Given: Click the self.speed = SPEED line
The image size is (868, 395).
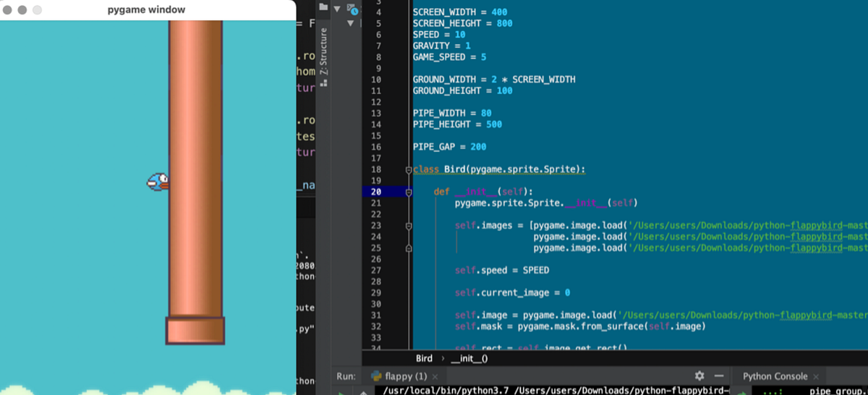Looking at the screenshot, I should point(502,271).
